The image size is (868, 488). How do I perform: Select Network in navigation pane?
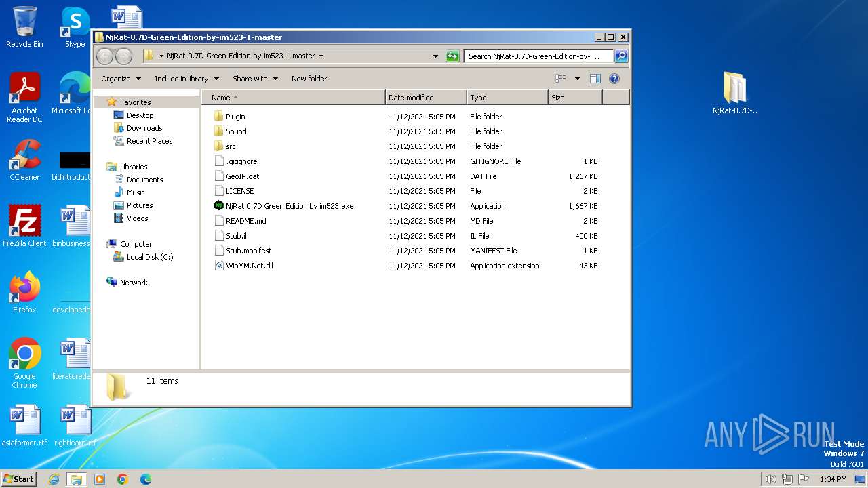(134, 283)
